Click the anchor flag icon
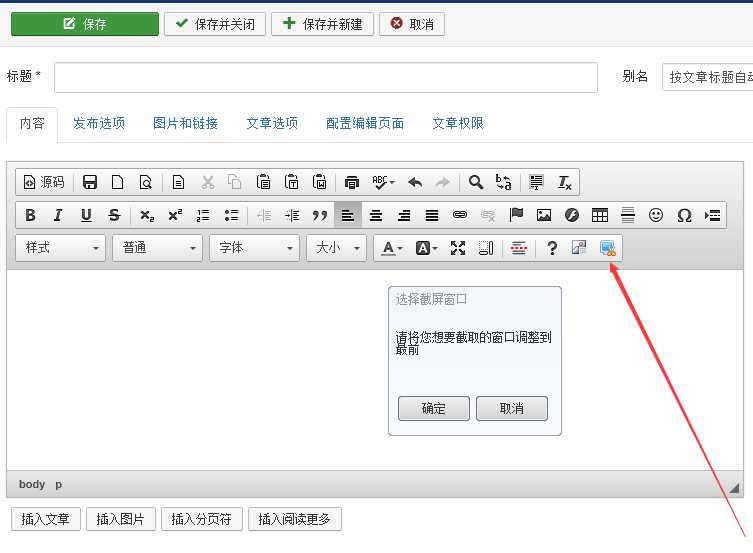The width and height of the screenshot is (753, 553). [x=516, y=215]
